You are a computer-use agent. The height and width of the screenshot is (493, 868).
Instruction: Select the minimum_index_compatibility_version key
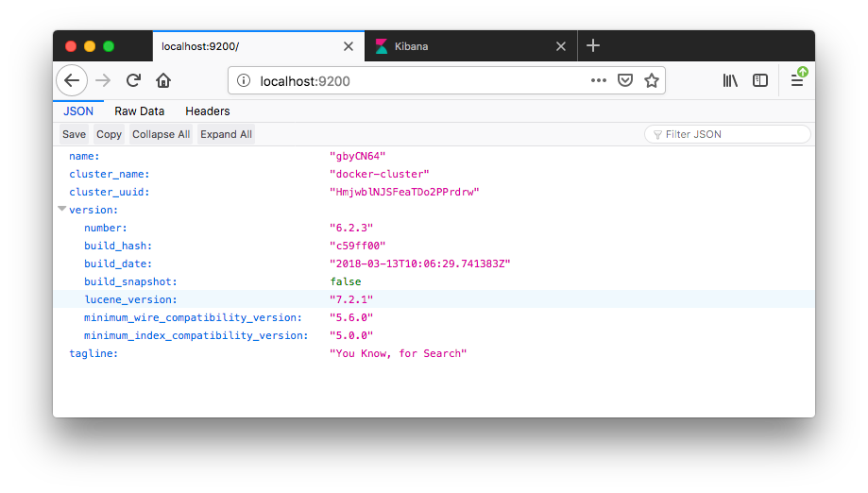[196, 335]
